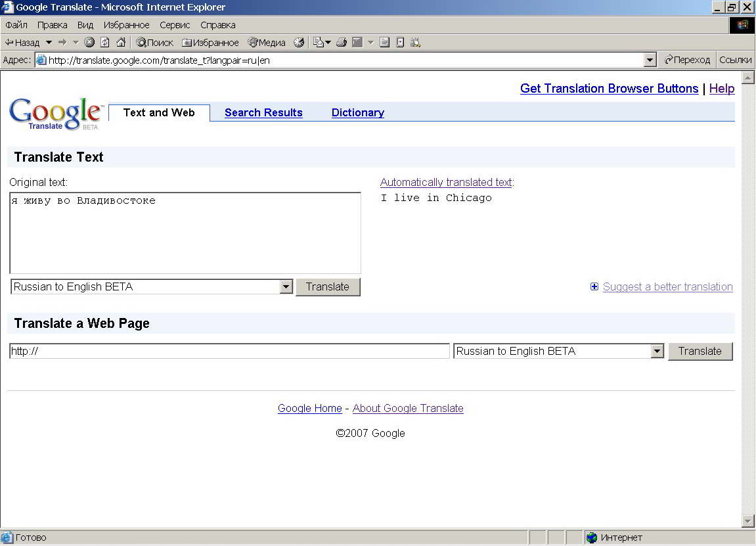Click the 'Translate a Web Page' heading
Viewport: 756px width, 546px height.
pos(82,324)
